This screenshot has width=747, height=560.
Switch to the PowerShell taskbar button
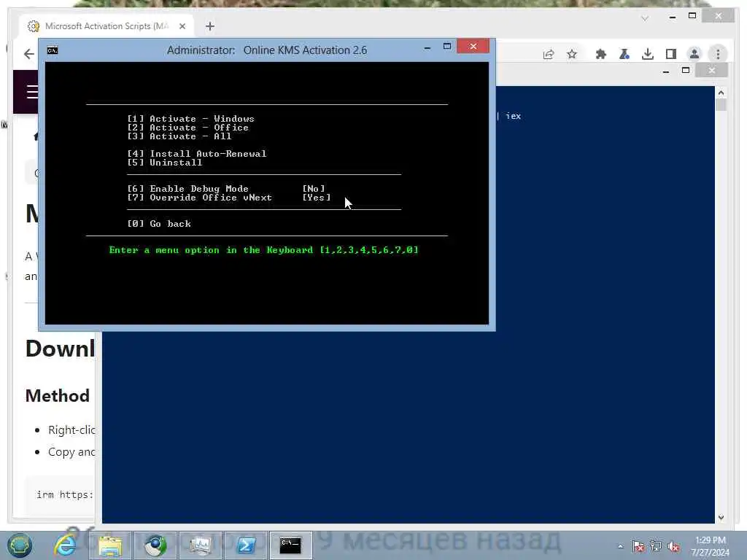(246, 545)
